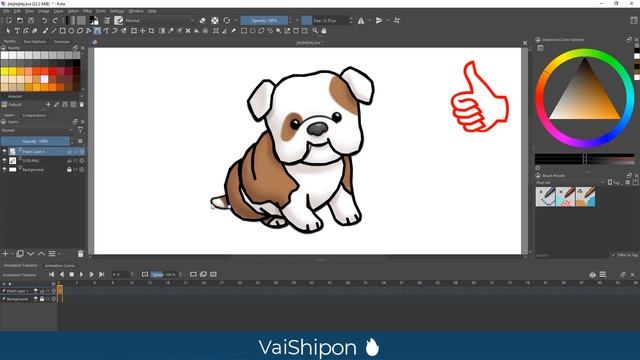640x360 pixels.
Task: Create a new document via toolbar icon
Action: (x=9, y=20)
